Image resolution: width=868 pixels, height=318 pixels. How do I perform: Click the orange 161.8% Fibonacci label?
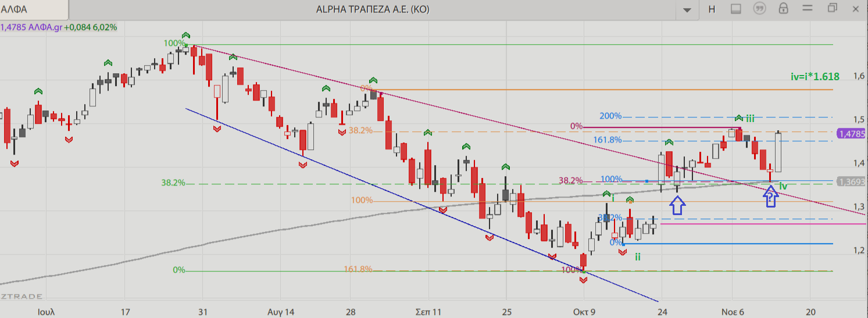point(358,269)
